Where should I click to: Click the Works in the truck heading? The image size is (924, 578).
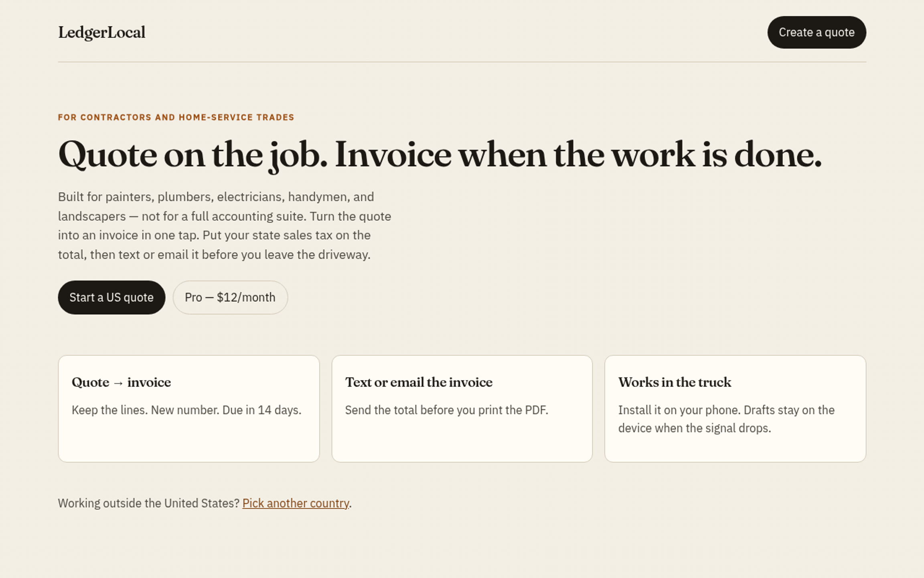tap(675, 382)
